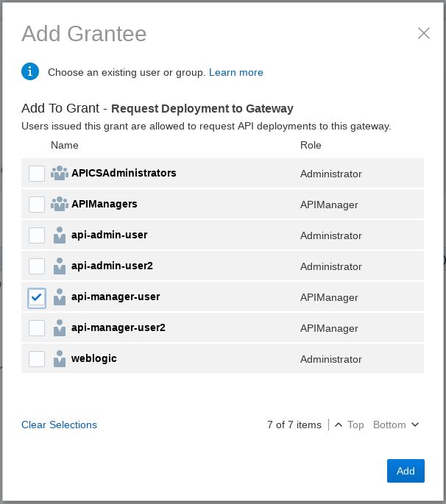Click Clear Selections link

pyautogui.click(x=59, y=425)
